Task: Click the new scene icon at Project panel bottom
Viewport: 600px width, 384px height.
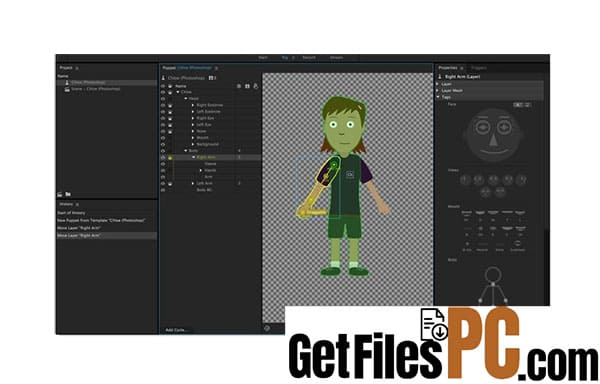Action: (60, 194)
